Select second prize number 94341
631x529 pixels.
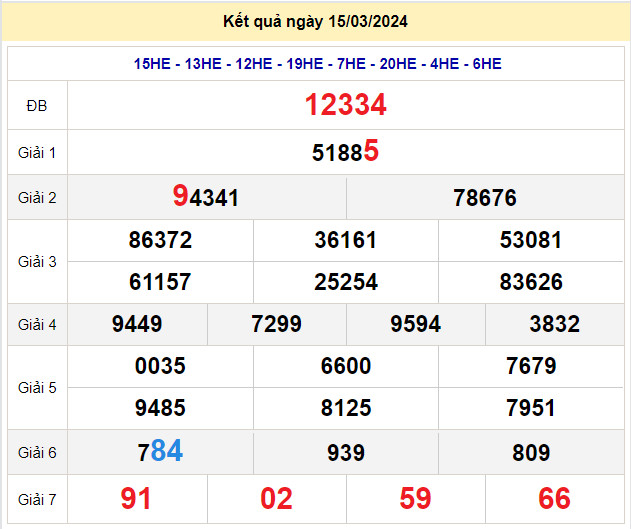tap(206, 196)
